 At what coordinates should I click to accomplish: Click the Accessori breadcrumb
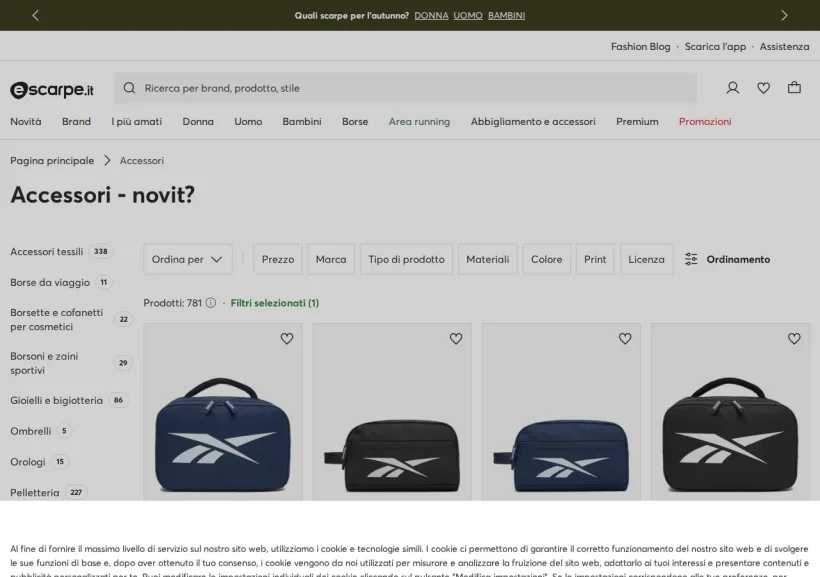point(141,161)
